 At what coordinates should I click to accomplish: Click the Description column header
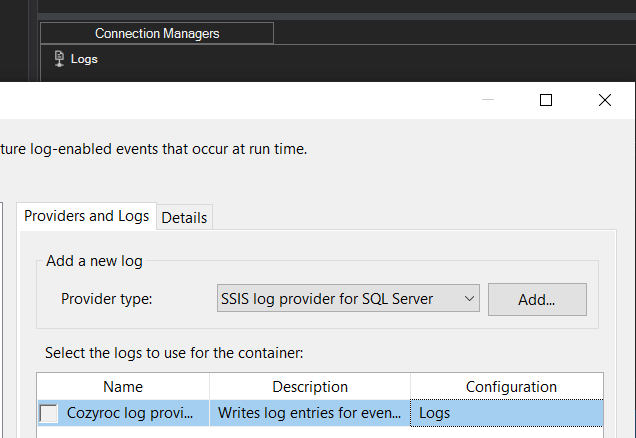(310, 387)
